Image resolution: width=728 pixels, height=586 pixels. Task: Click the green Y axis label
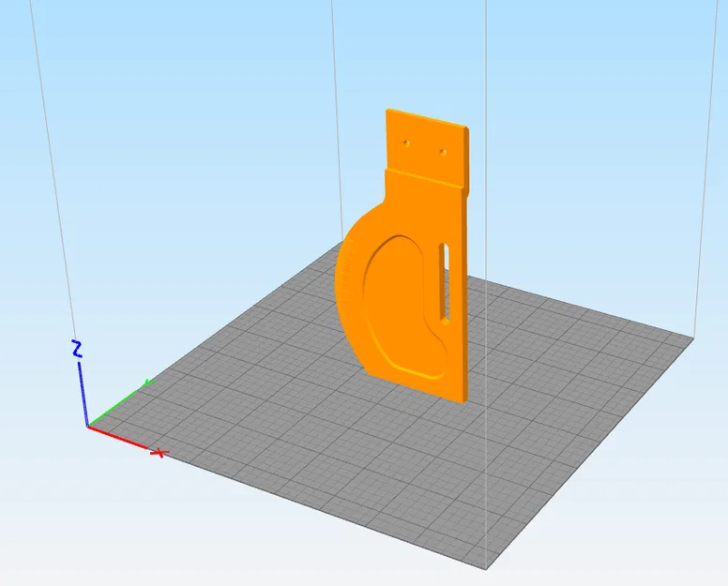pyautogui.click(x=148, y=383)
